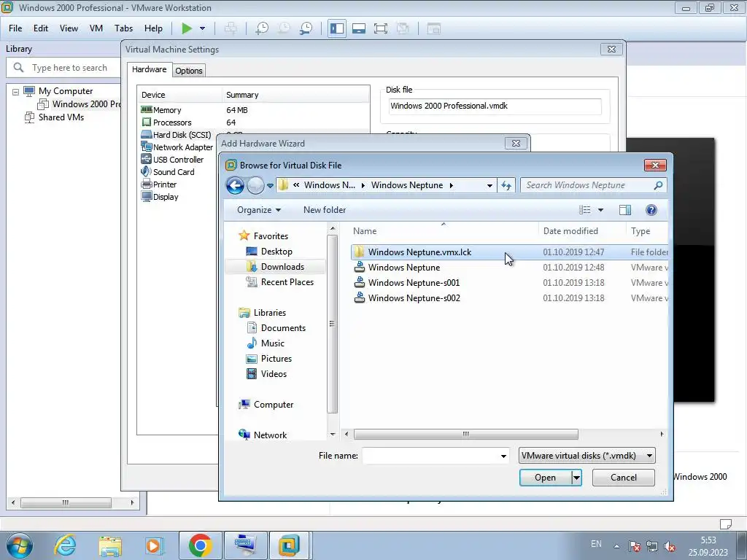Click the blue Help question mark icon

[x=651, y=210]
